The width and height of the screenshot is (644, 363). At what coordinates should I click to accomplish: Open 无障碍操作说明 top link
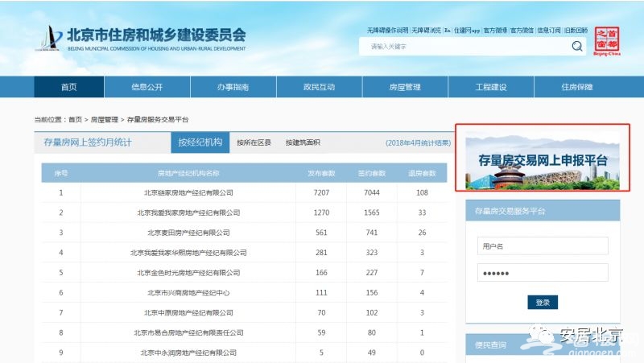tap(387, 30)
